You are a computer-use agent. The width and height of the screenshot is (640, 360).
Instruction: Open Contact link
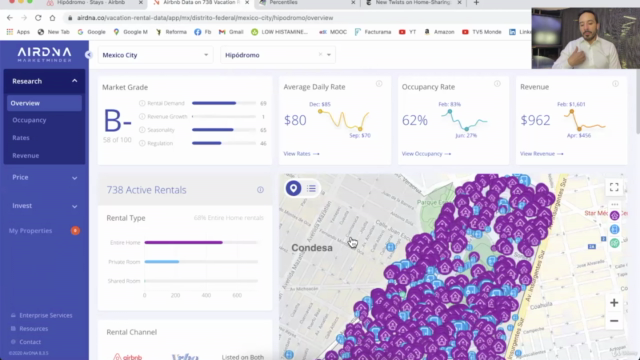point(30,342)
